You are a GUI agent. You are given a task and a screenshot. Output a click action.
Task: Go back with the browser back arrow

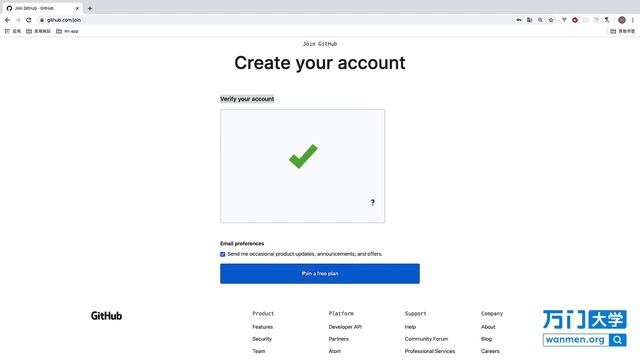coord(7,20)
